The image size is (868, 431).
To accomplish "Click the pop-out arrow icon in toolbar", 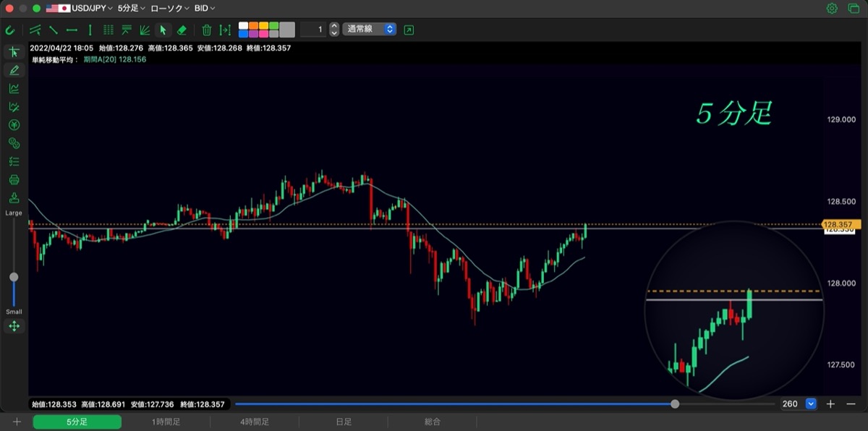I will (x=409, y=30).
